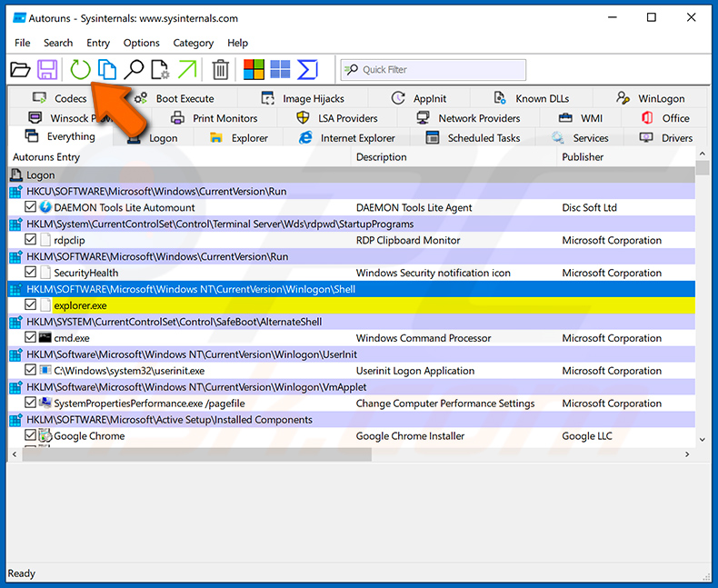The image size is (718, 588).
Task: Click the vertical scrollbar down arrow
Action: [x=702, y=439]
